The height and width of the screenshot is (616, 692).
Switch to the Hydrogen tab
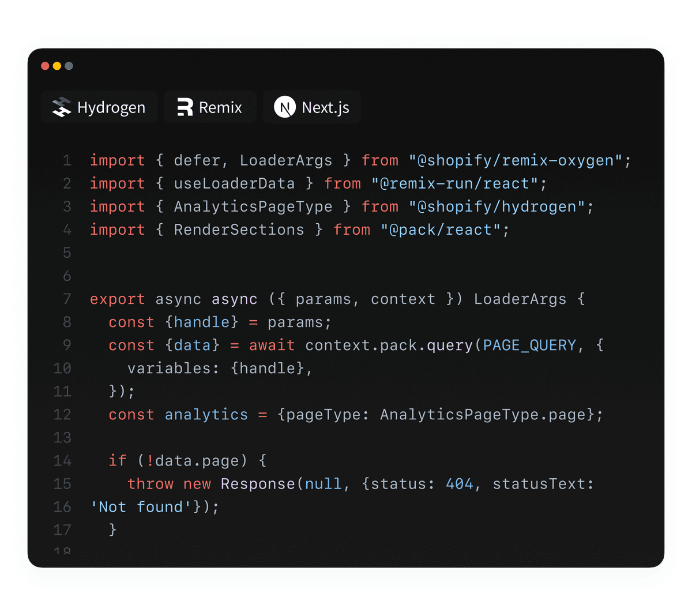[99, 107]
